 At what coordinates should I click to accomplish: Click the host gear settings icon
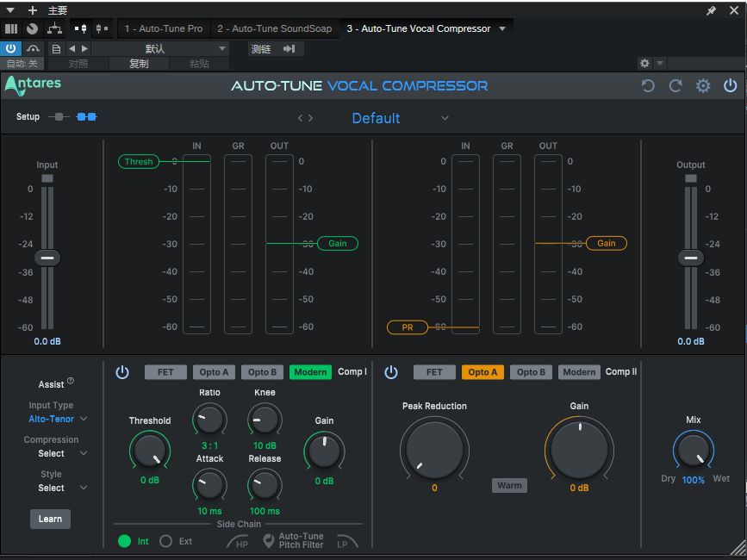coord(644,64)
